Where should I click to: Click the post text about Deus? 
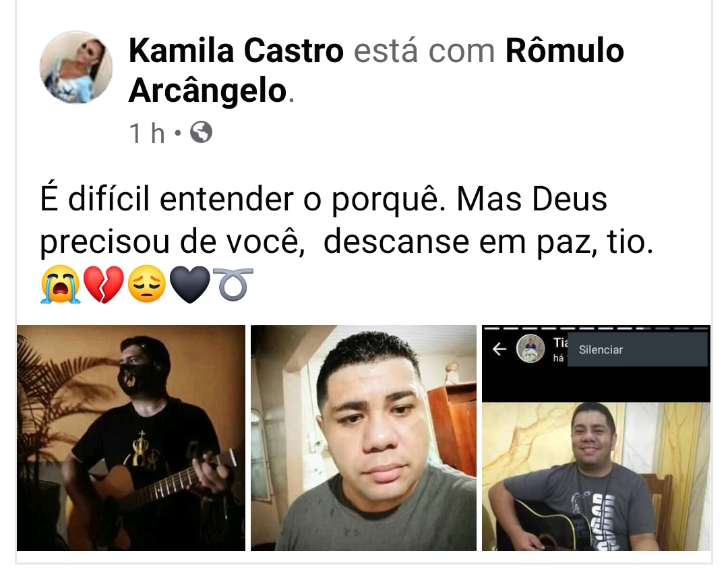tap(347, 221)
